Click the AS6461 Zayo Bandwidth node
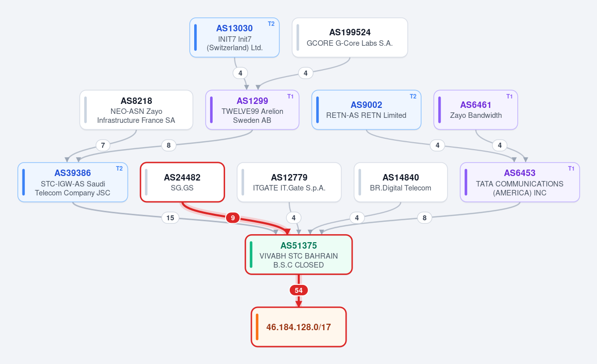 click(476, 110)
